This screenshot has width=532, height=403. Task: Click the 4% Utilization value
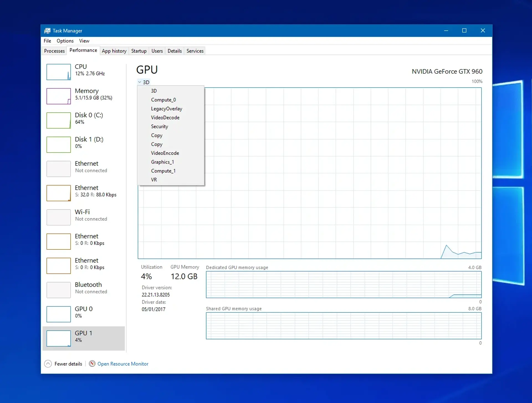(x=146, y=276)
